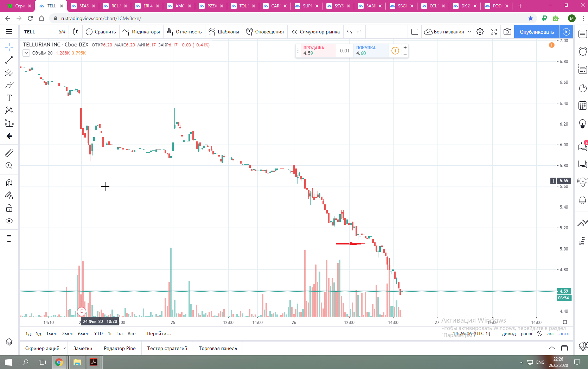Open the alerts alarm clock panel
This screenshot has width=588, height=369.
tap(583, 51)
